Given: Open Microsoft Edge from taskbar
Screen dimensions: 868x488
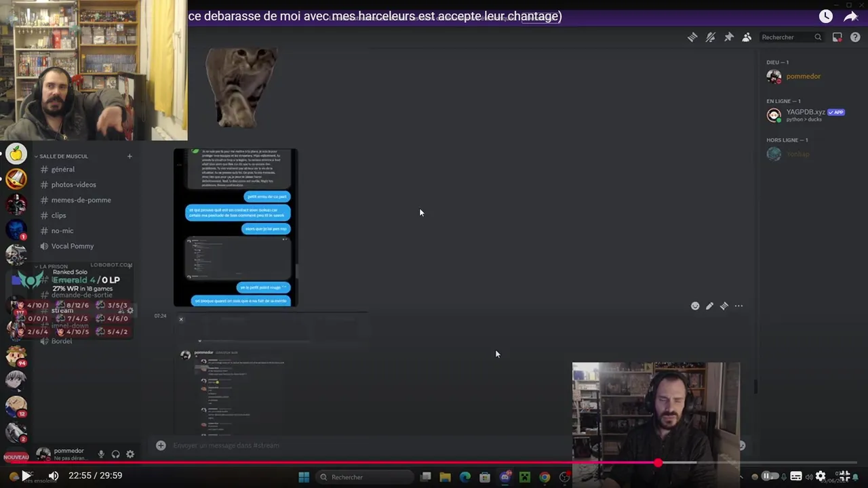Looking at the screenshot, I should [x=465, y=477].
